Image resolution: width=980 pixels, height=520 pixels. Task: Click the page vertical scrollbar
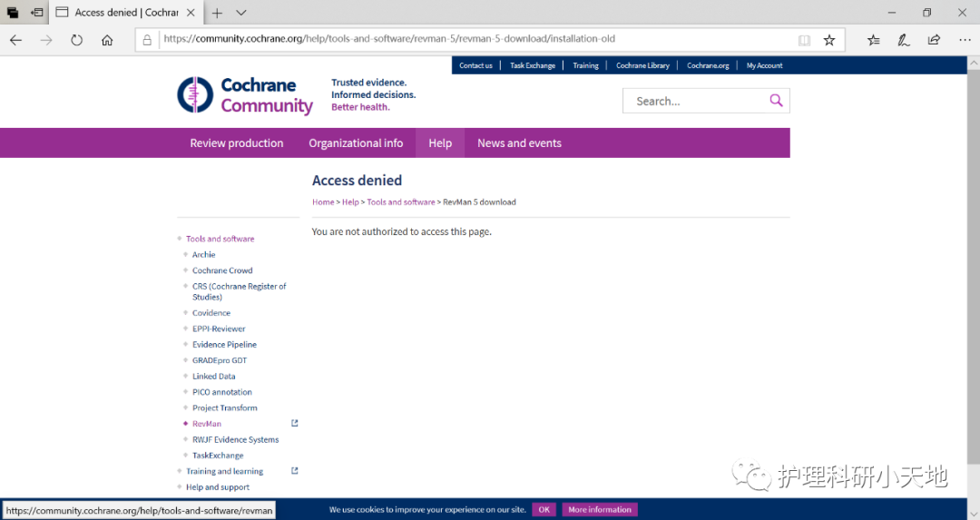coord(973,266)
